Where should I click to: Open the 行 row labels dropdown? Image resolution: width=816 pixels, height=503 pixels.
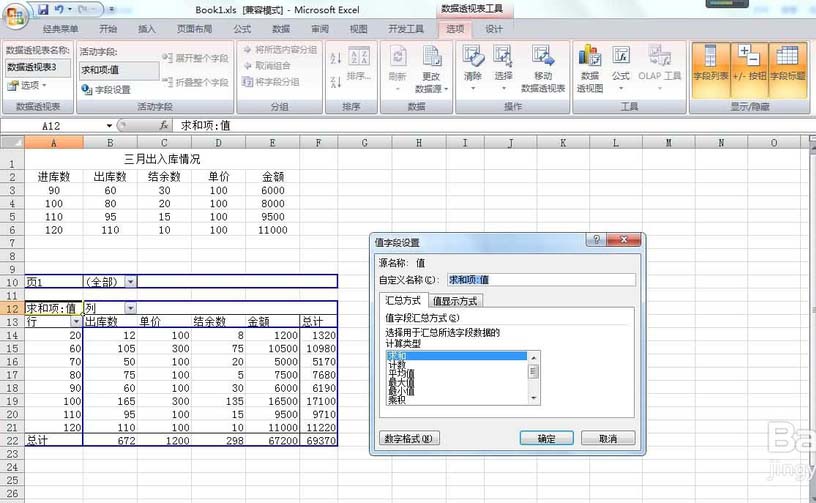[x=76, y=321]
